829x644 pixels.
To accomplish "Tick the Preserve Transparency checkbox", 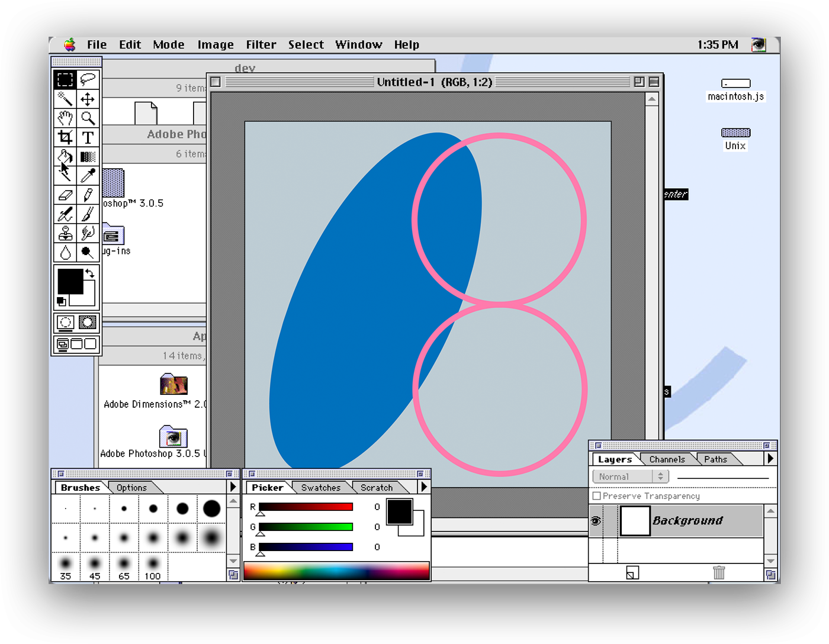I will pos(597,496).
